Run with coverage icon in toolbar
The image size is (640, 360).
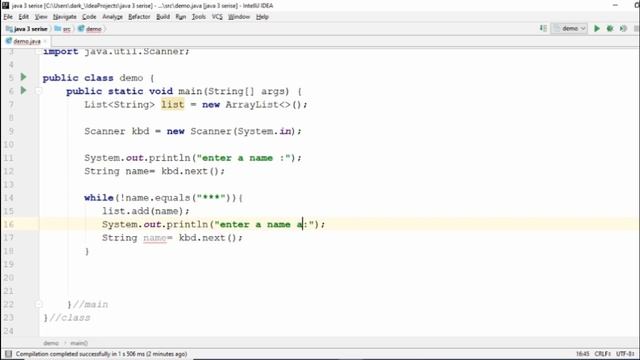tap(623, 29)
